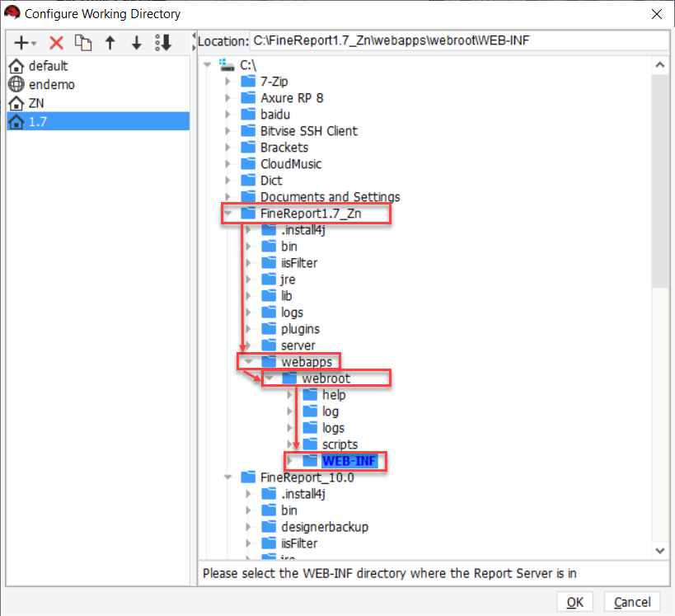Click the move down arrow icon
This screenshot has height=616, width=675.
[x=137, y=43]
